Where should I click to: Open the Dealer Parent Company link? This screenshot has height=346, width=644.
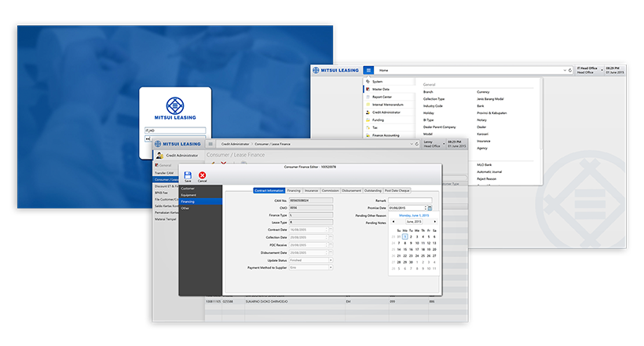pos(440,127)
